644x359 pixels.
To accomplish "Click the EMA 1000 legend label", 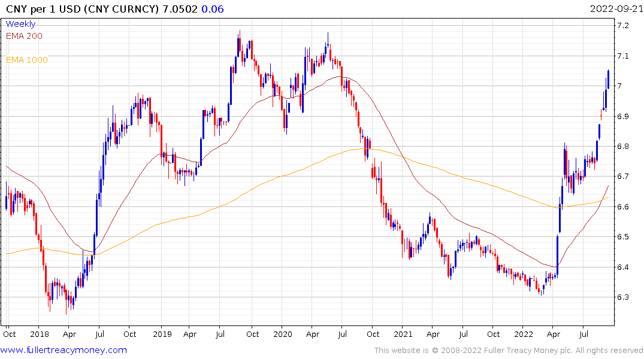I will (x=27, y=60).
